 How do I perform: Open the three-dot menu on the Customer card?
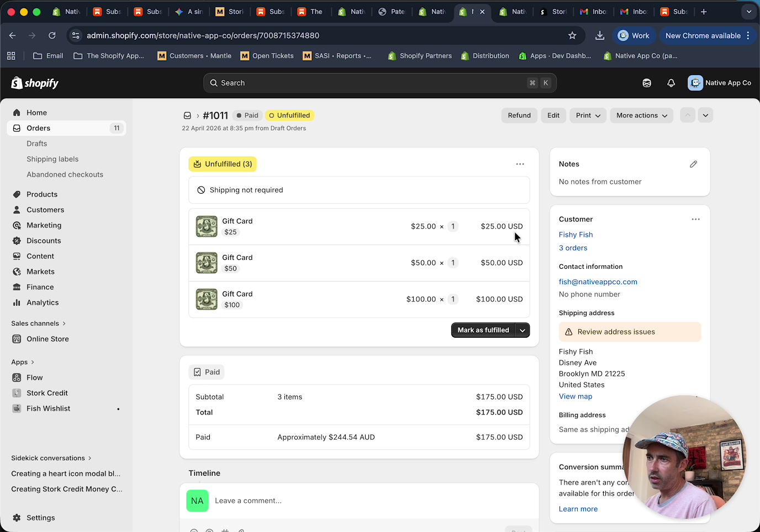click(x=695, y=219)
